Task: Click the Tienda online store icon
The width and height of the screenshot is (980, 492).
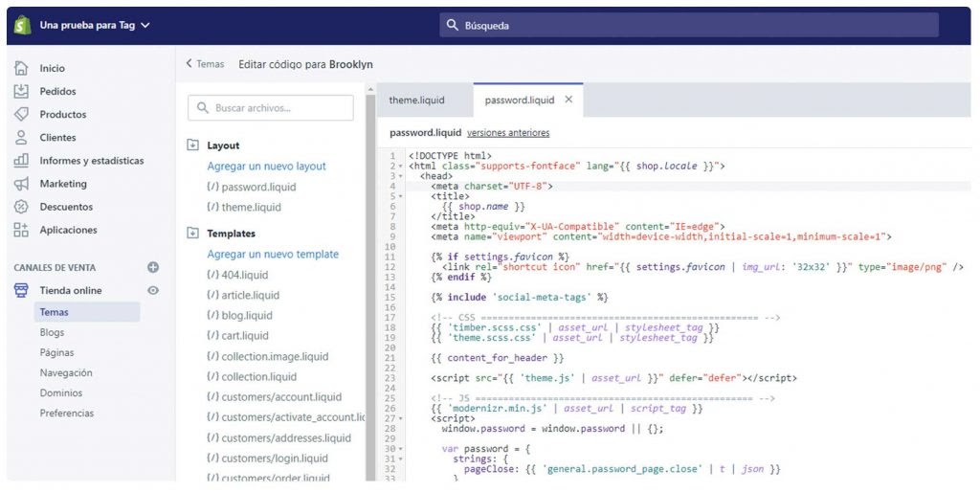Action: [x=21, y=290]
